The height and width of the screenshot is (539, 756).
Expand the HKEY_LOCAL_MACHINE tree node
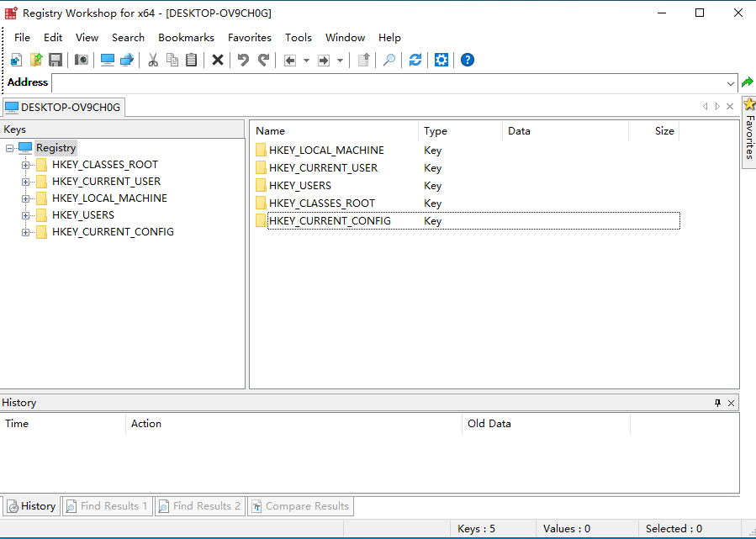(x=25, y=198)
